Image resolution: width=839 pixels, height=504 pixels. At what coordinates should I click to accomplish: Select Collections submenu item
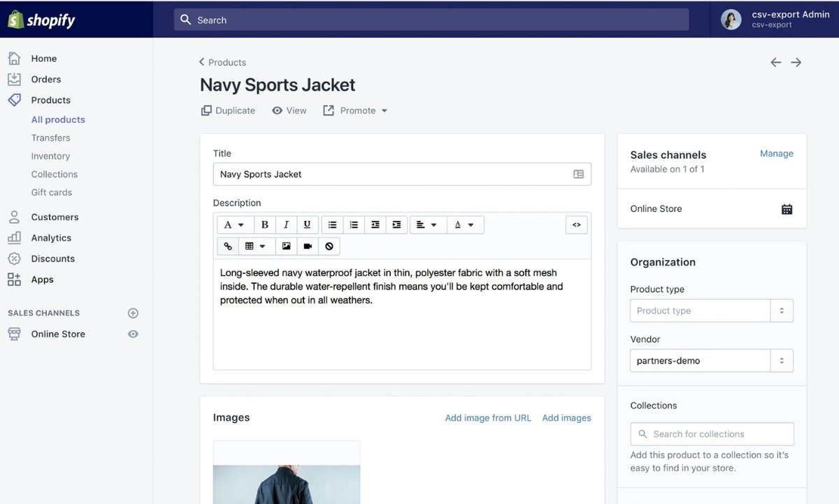[55, 174]
